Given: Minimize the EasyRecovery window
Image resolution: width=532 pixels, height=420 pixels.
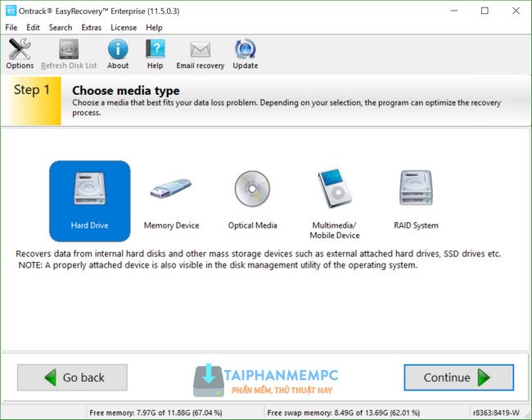Looking at the screenshot, I should [x=454, y=11].
